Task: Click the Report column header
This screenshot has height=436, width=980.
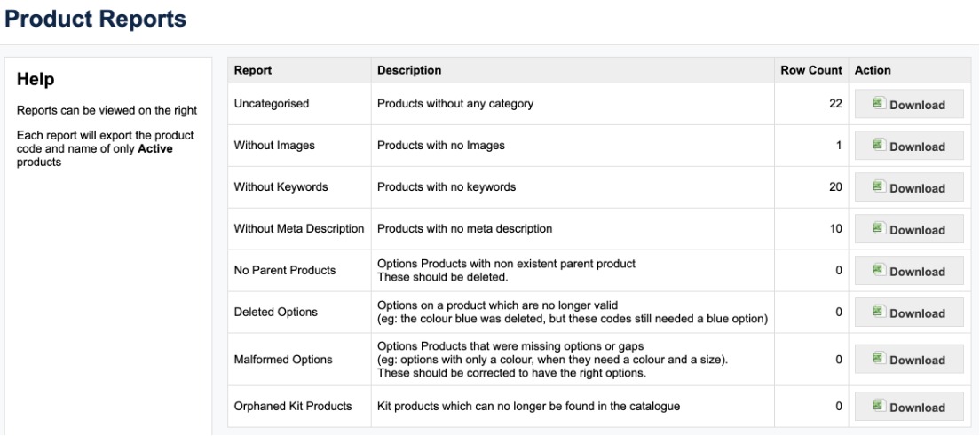Action: (253, 70)
